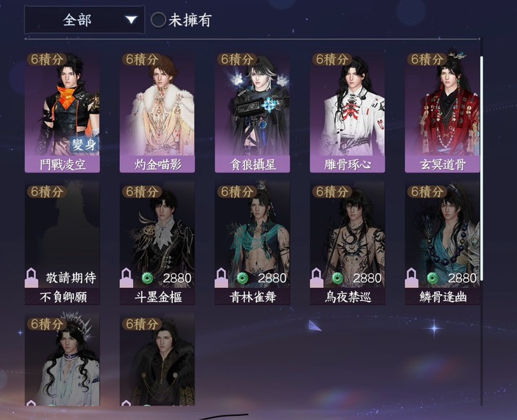Viewport: 517px width, 420px height.
Task: Click the 2880 price on 烏夜禁巡
Action: [x=367, y=278]
